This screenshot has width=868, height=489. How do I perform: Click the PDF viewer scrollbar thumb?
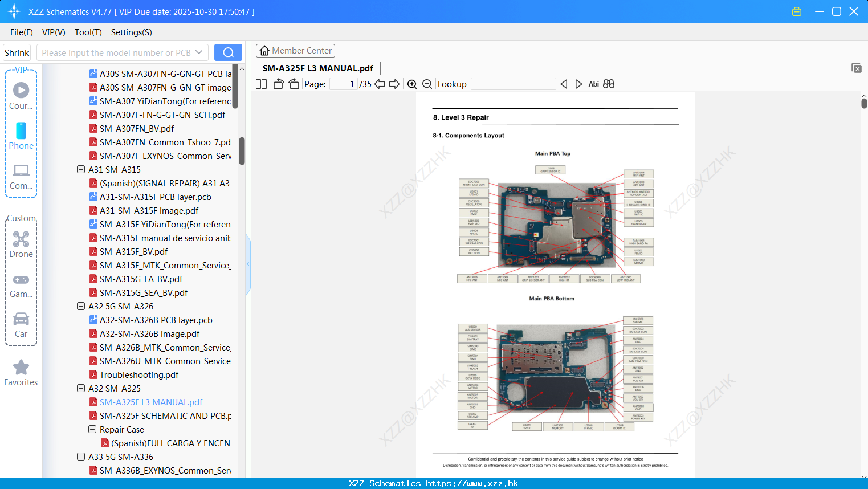coord(864,103)
